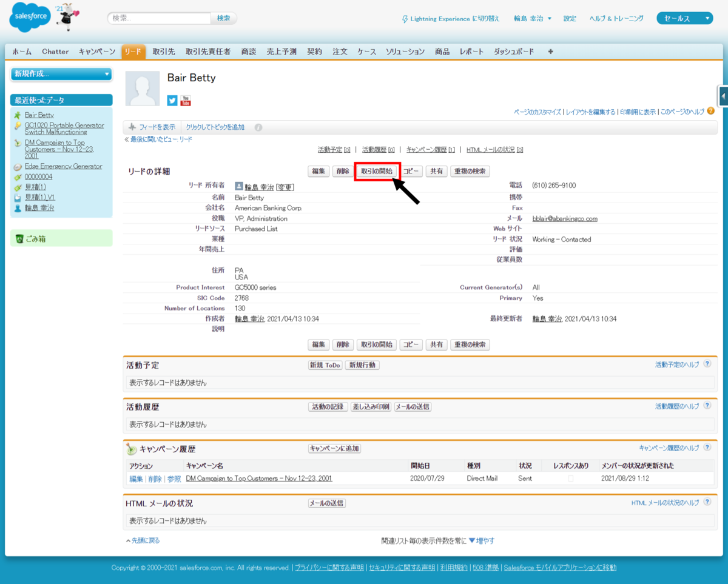The image size is (728, 584).
Task: Click the 差し込み印刷 button
Action: tap(371, 407)
